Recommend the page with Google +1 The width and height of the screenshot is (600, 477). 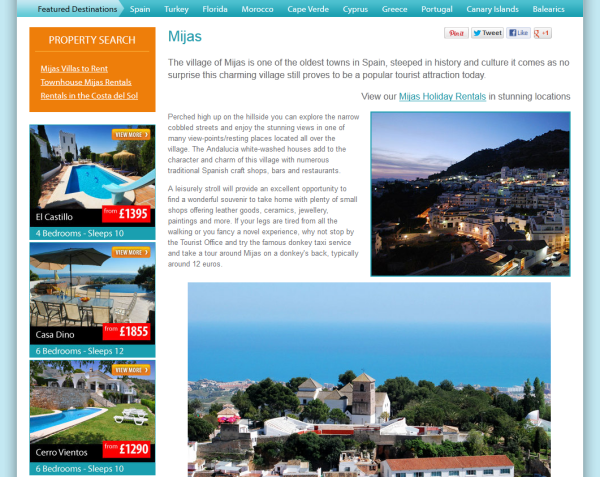pos(542,33)
